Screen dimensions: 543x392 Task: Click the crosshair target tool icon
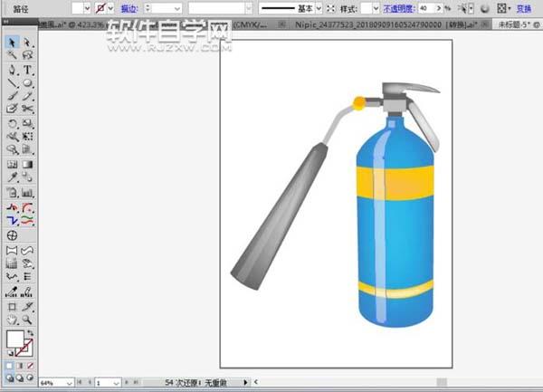coord(12,235)
